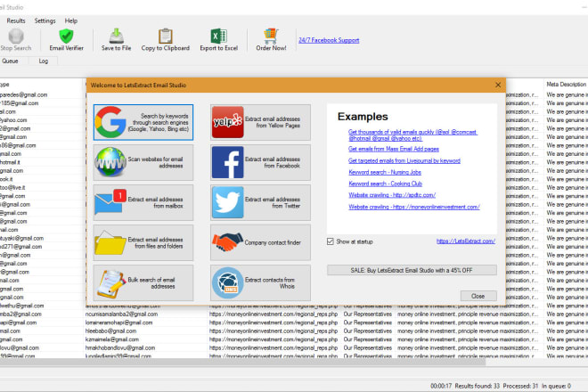
Task: Click the Results found: 33 status text
Action: (478, 386)
